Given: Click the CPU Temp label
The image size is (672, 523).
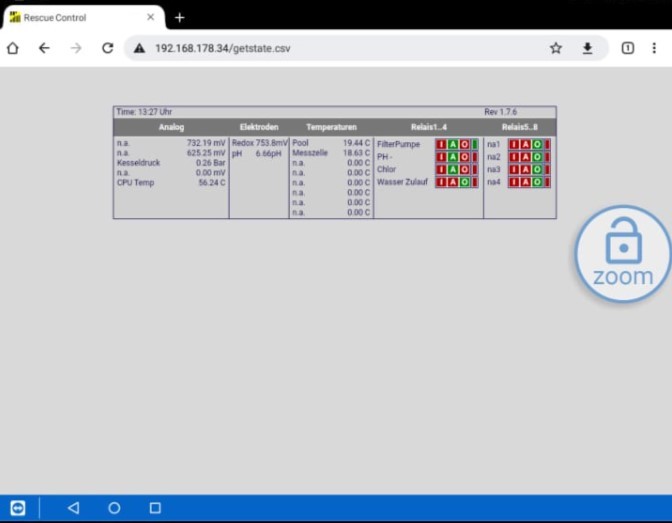Looking at the screenshot, I should pos(135,183).
